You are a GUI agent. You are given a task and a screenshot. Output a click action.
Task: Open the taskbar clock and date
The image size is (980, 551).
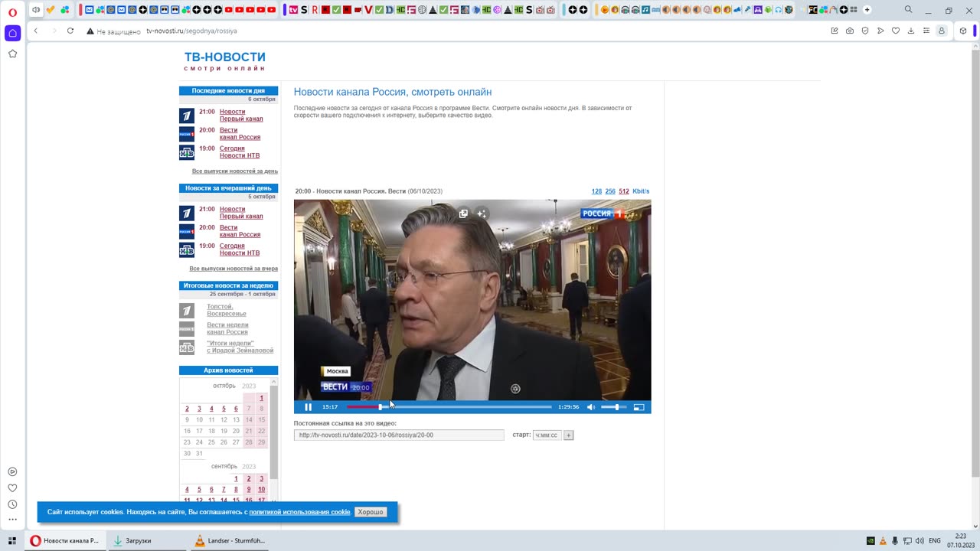(x=961, y=540)
